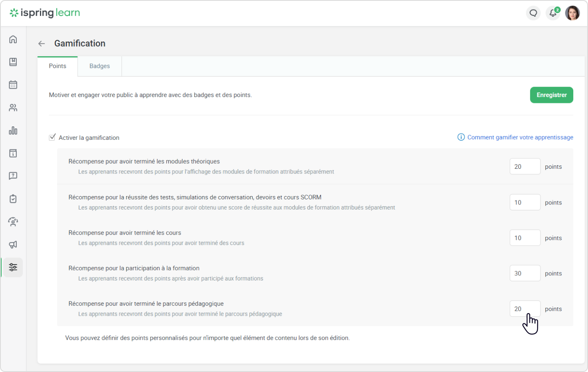
Task: Open the bookmark-book icon in sidebar
Action: (x=13, y=62)
